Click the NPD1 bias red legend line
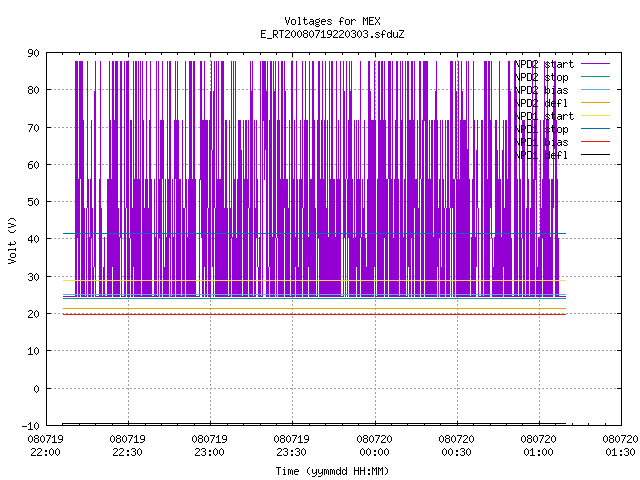This screenshot has height=480, width=640. coord(595,142)
